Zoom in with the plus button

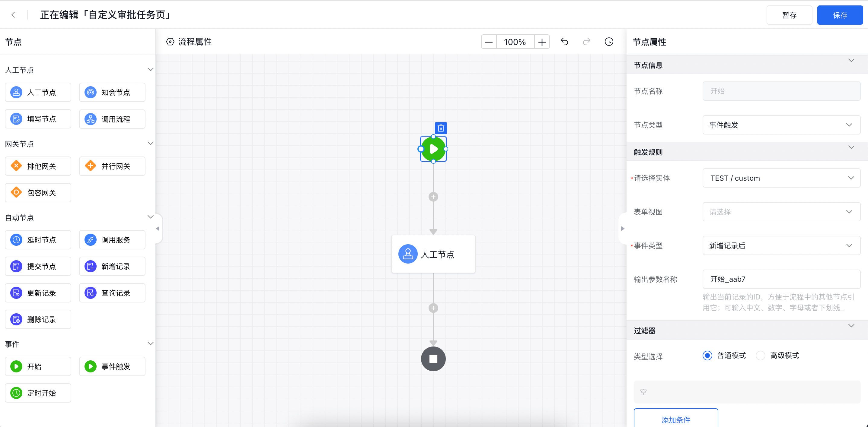[542, 42]
